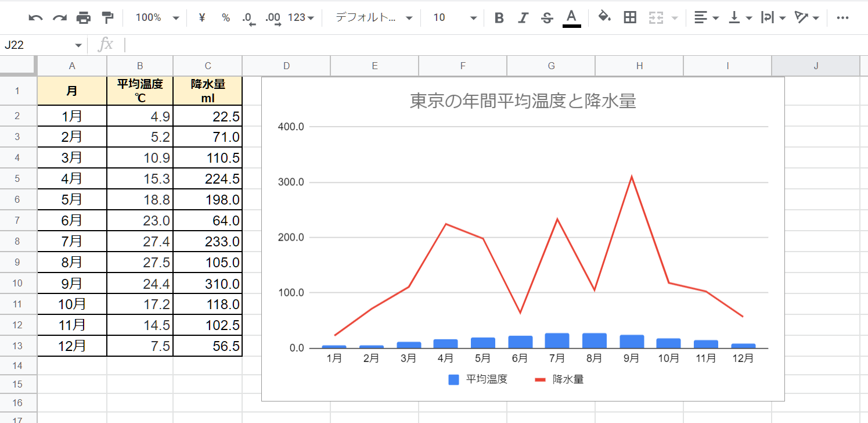
Task: Toggle italic formatting
Action: [523, 18]
